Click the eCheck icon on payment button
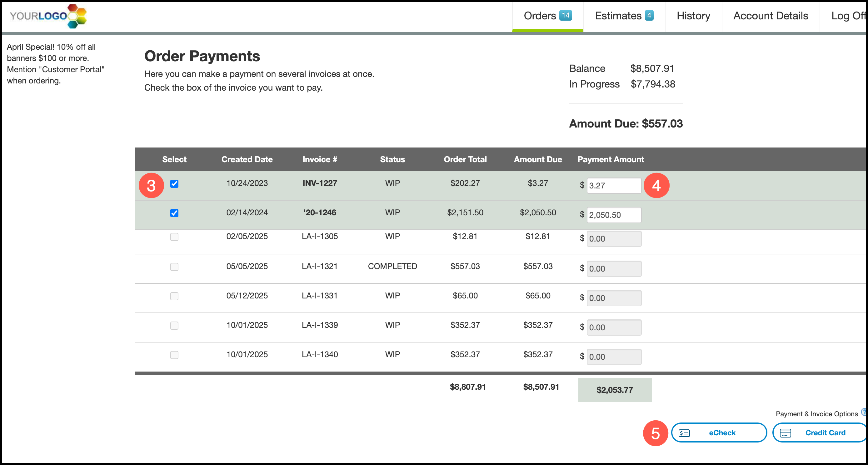 (684, 433)
